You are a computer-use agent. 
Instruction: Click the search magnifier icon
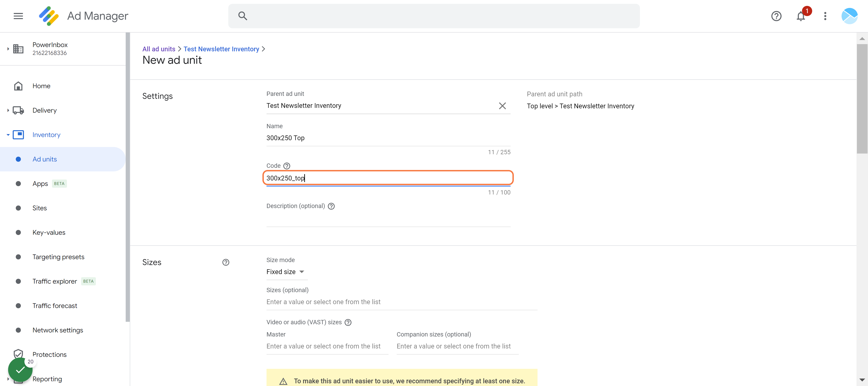243,16
